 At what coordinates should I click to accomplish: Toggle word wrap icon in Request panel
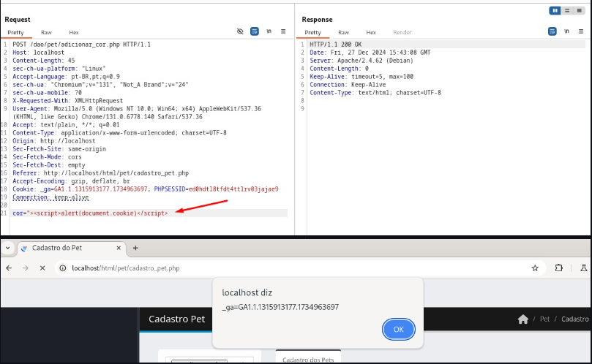point(255,31)
